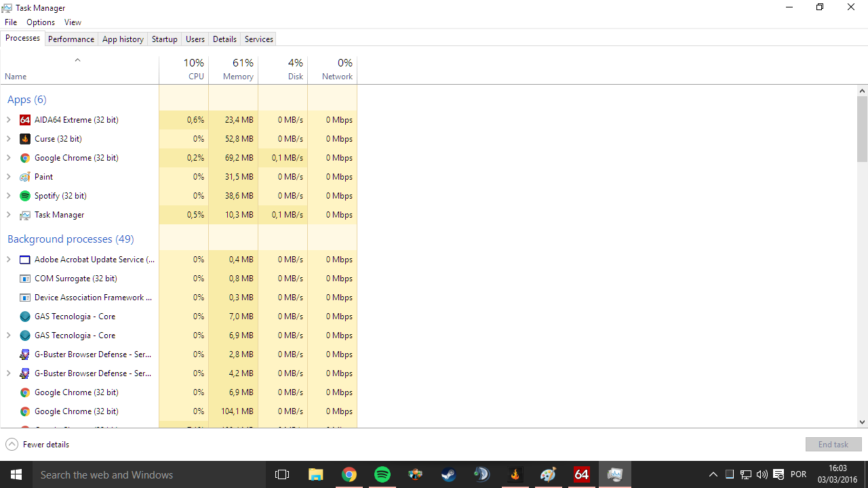The height and width of the screenshot is (488, 868).
Task: Select the Processes tab
Action: tap(23, 39)
